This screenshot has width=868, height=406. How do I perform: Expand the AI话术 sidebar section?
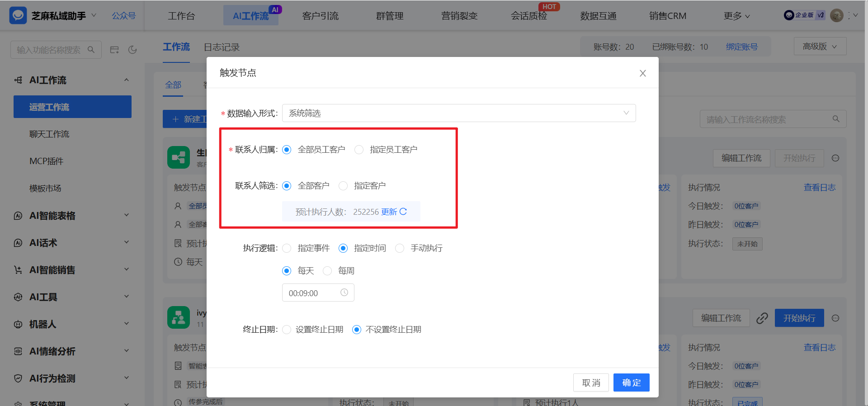point(127,242)
